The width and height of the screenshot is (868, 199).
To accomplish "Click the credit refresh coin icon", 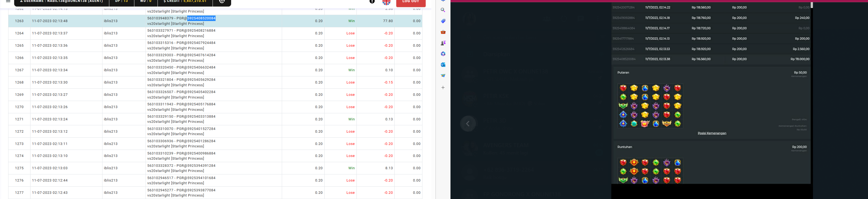I will [222, 1].
